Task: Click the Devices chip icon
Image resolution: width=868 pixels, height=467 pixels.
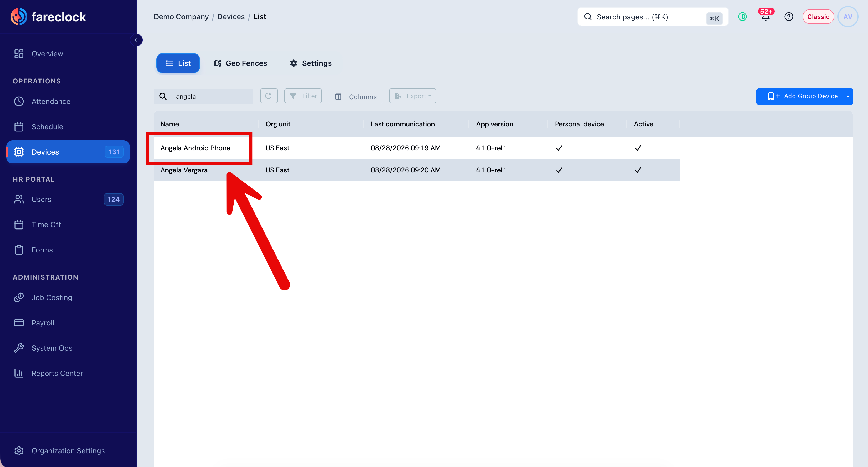Action: click(x=19, y=152)
